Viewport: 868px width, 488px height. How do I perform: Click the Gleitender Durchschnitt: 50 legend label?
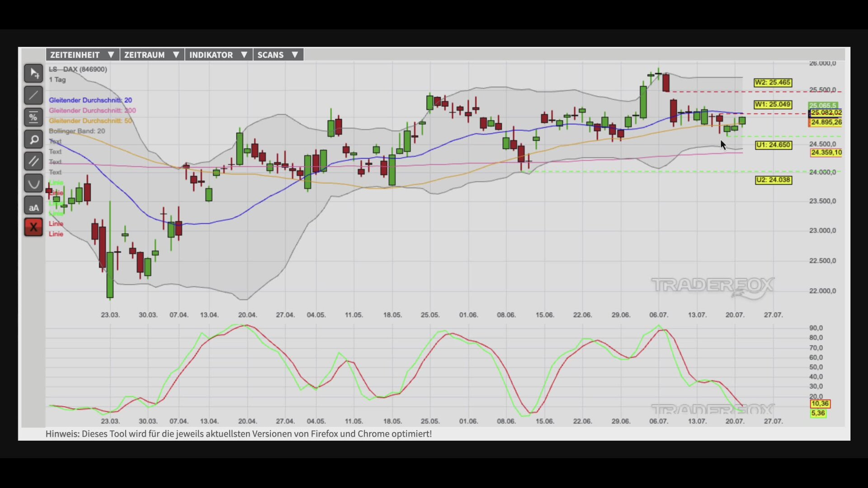coord(90,121)
